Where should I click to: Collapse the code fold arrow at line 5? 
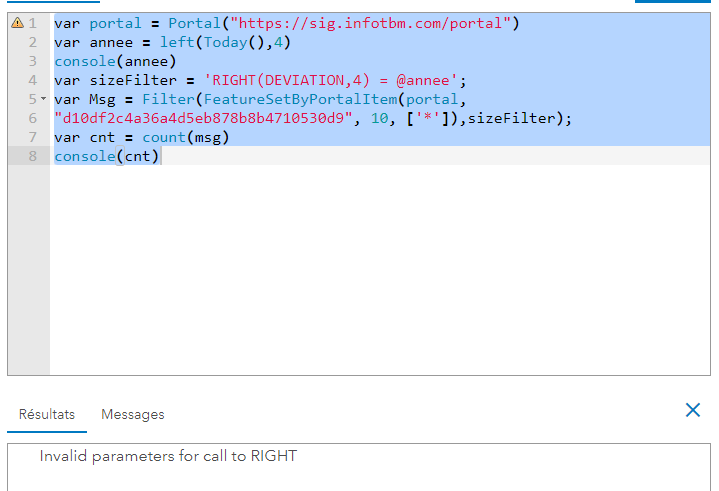(x=43, y=99)
